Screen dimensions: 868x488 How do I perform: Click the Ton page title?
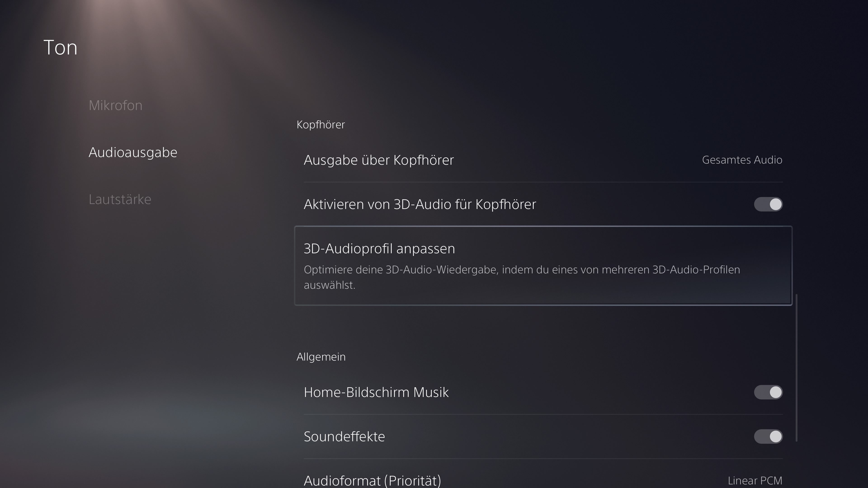tap(60, 47)
